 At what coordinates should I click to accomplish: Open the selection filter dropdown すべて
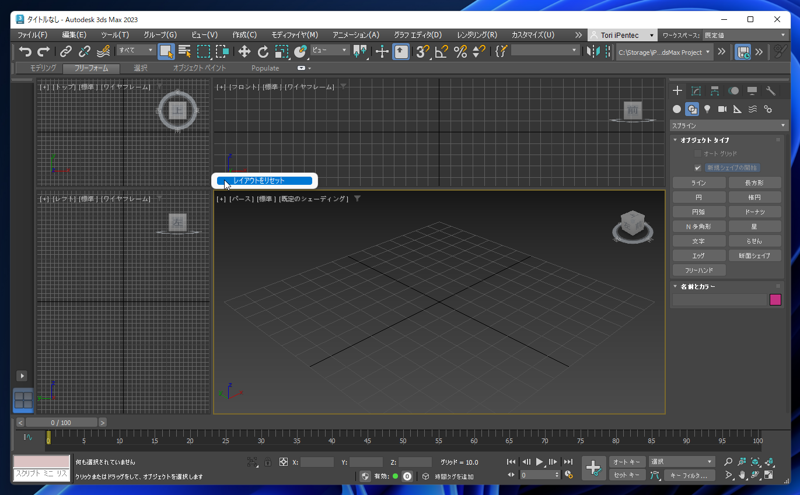tap(136, 50)
